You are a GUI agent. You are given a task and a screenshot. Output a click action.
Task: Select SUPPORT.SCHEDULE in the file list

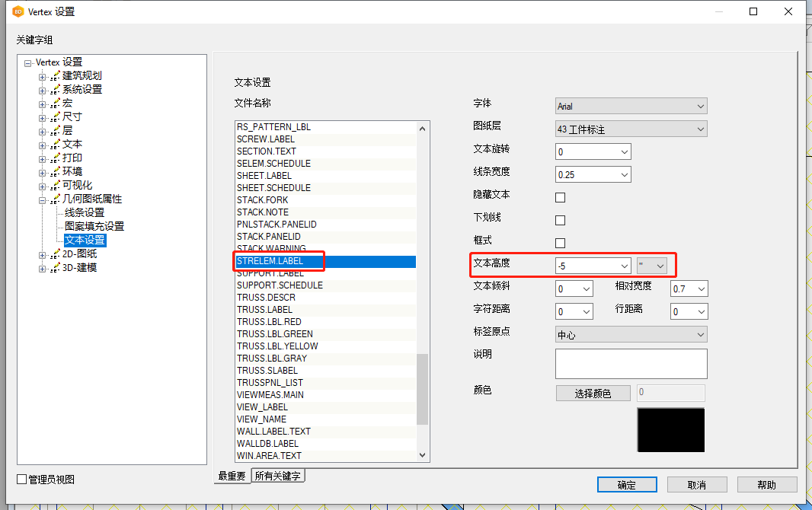point(326,285)
